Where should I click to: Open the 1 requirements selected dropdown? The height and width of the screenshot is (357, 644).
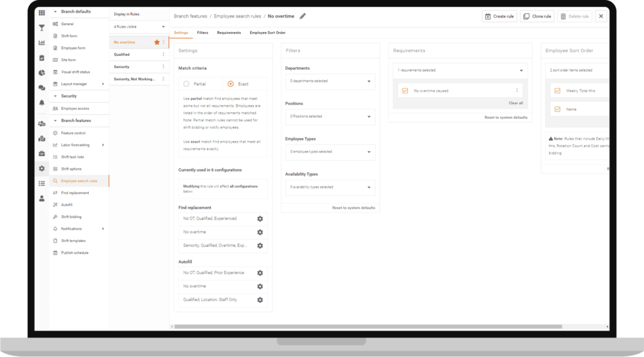click(x=460, y=70)
